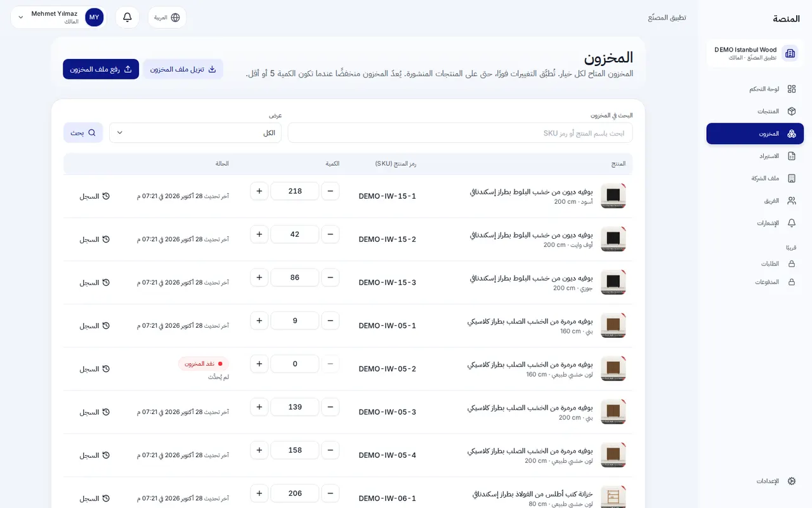
Task: Open السجل history for DEMO-IW-05-1
Action: pyautogui.click(x=95, y=326)
